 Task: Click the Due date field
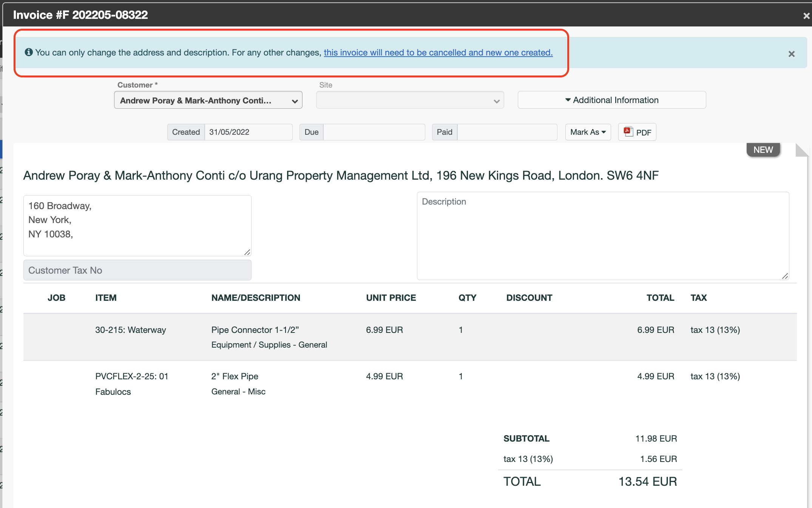(x=374, y=132)
